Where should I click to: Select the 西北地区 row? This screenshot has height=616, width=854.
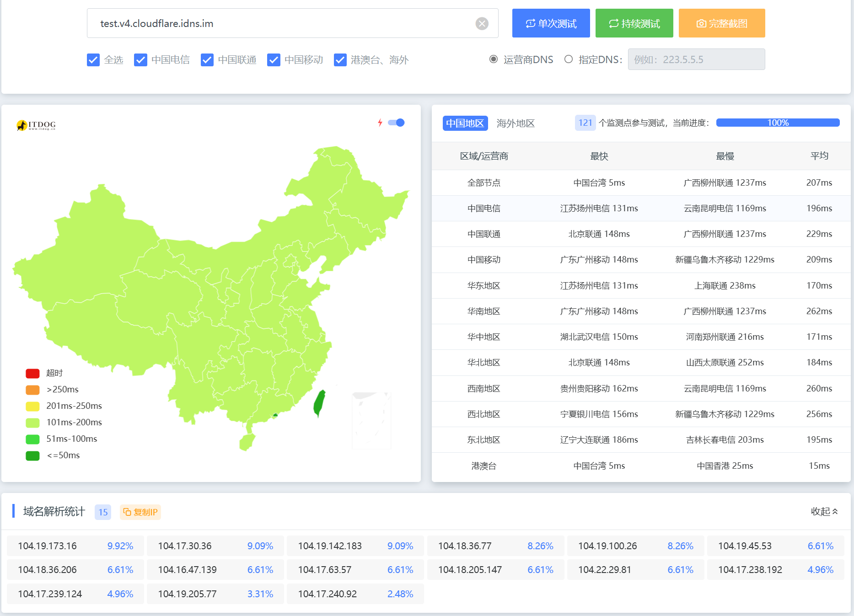[x=641, y=414]
